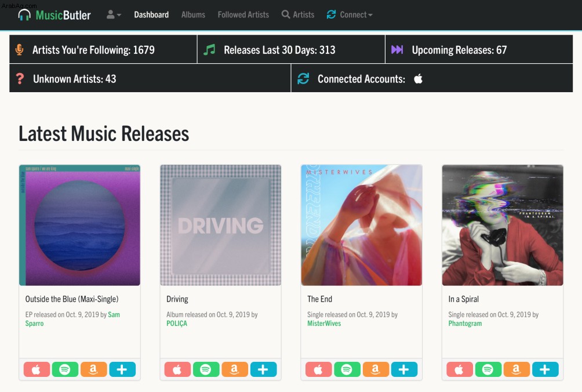Click the microphone icon by Artists You're Following
The width and height of the screenshot is (582, 392).
[x=20, y=49]
